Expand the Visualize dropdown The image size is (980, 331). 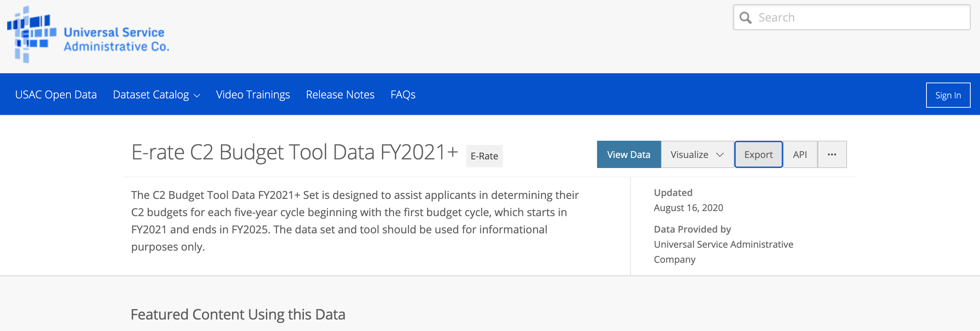coord(697,154)
